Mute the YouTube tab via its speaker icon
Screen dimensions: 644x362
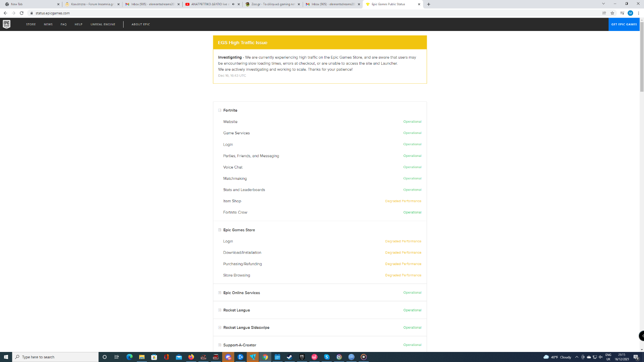tap(233, 4)
